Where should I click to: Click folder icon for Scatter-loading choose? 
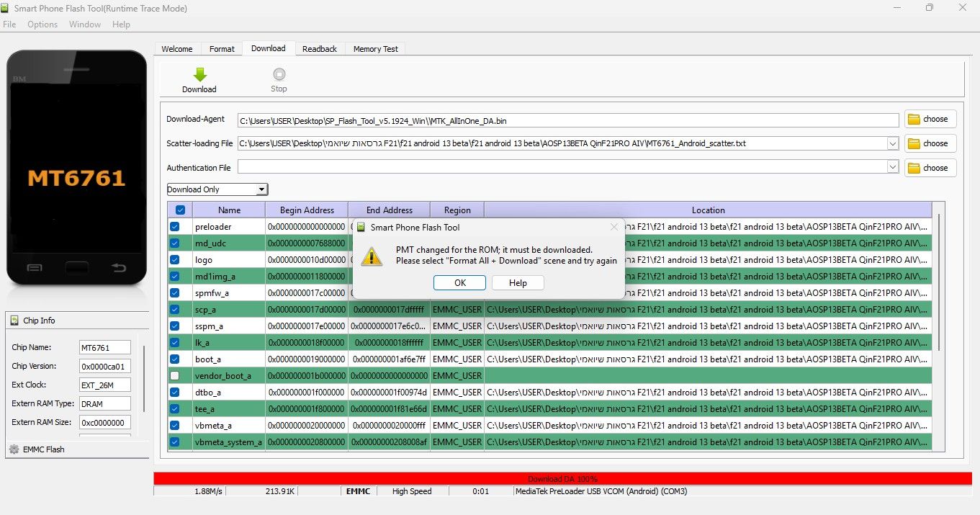[x=914, y=143]
